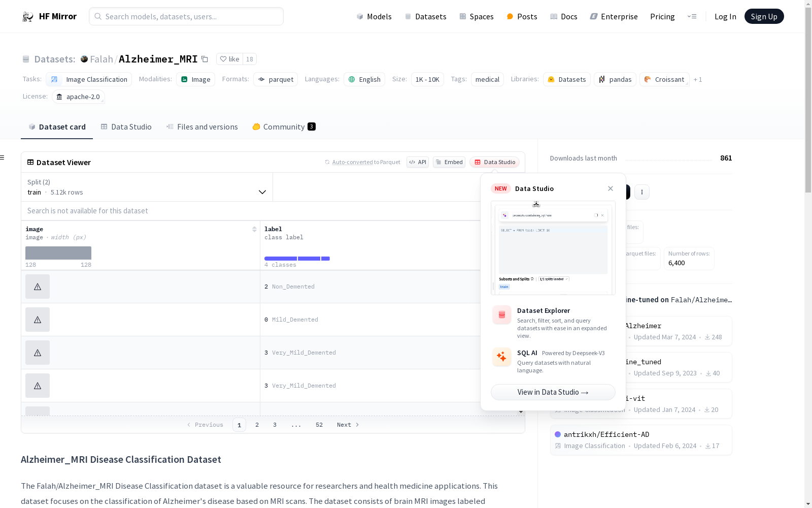Click the Log In link
812x508 pixels.
725,16
